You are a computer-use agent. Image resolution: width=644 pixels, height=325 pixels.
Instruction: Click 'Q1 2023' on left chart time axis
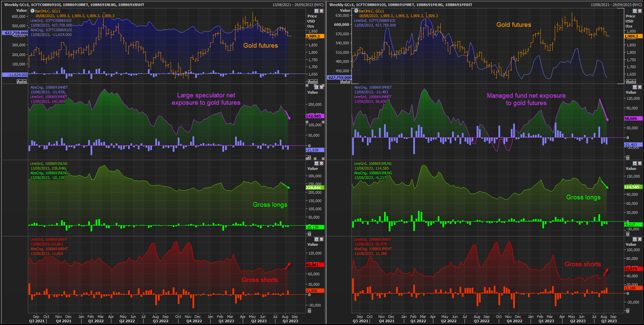tap(226, 321)
